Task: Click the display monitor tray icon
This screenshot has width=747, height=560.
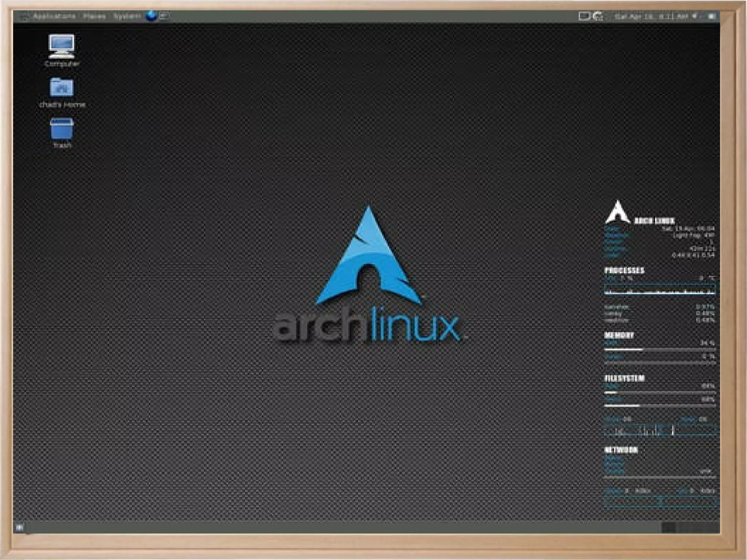Action: coord(584,16)
